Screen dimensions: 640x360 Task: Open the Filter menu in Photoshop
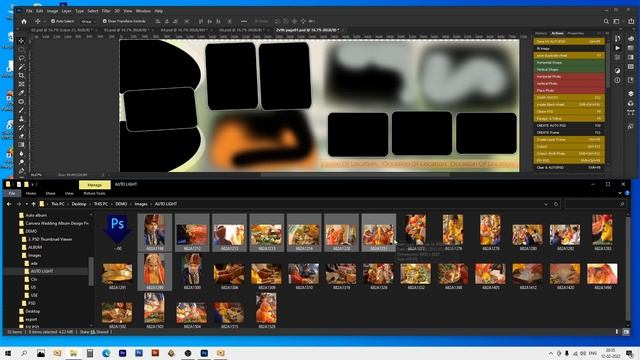click(x=106, y=11)
